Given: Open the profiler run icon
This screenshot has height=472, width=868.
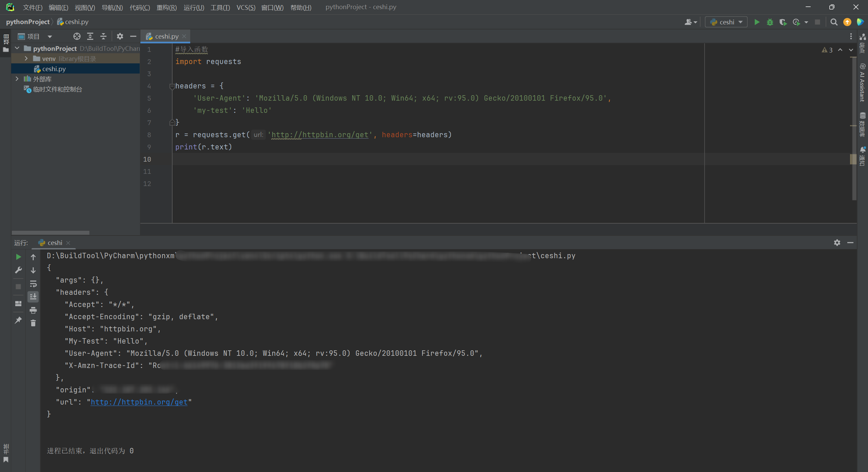Looking at the screenshot, I should click(x=796, y=22).
